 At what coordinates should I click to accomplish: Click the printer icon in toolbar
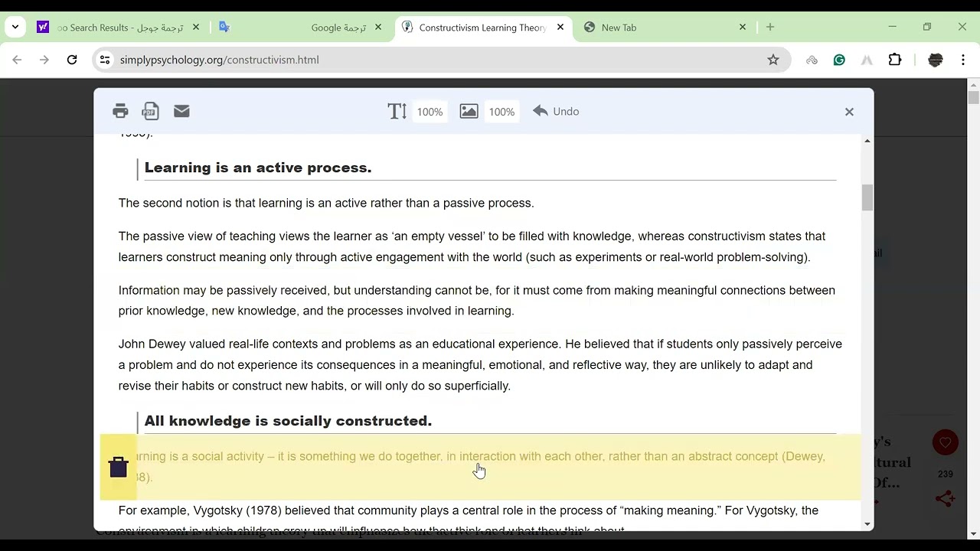(120, 112)
